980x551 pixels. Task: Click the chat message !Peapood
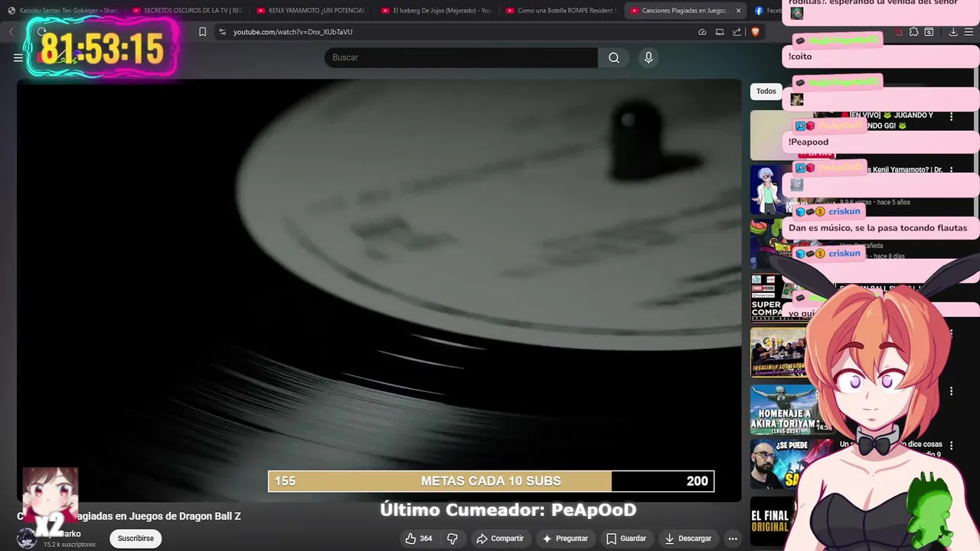click(x=808, y=142)
